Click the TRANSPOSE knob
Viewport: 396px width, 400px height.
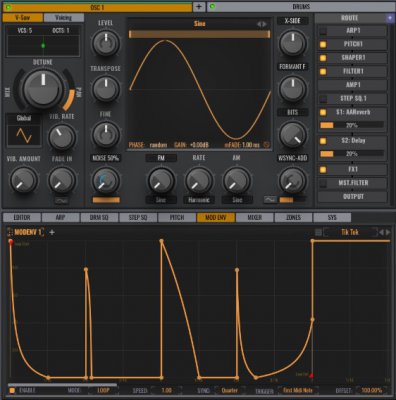106,89
